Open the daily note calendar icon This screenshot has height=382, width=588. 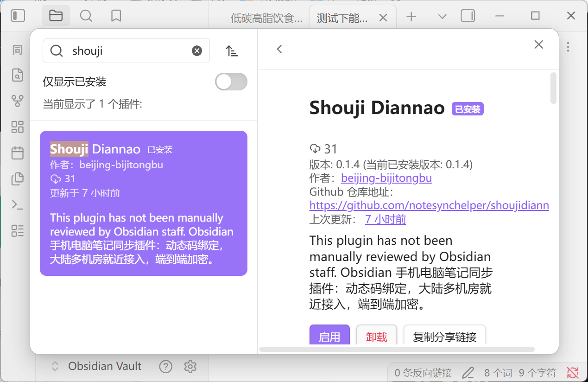click(18, 153)
